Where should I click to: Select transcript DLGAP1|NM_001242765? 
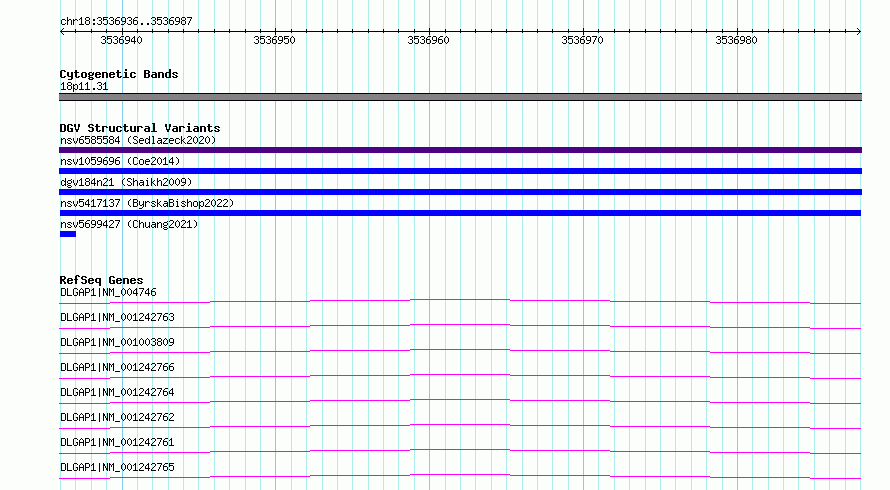point(117,467)
